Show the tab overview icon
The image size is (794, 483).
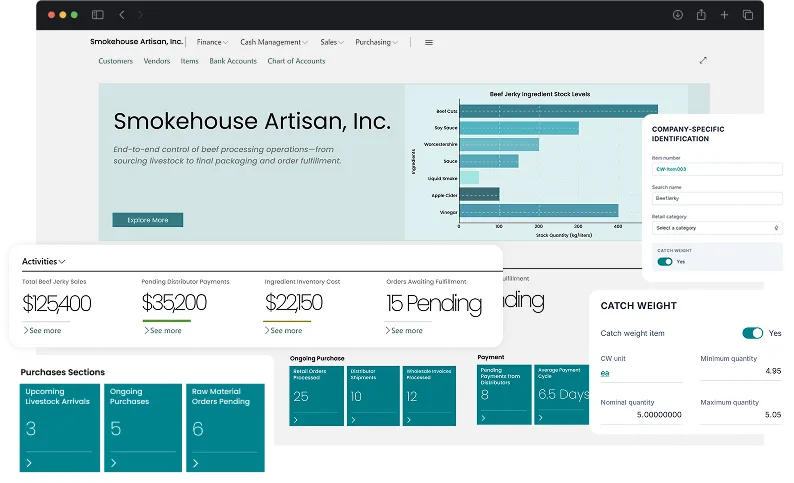747,15
